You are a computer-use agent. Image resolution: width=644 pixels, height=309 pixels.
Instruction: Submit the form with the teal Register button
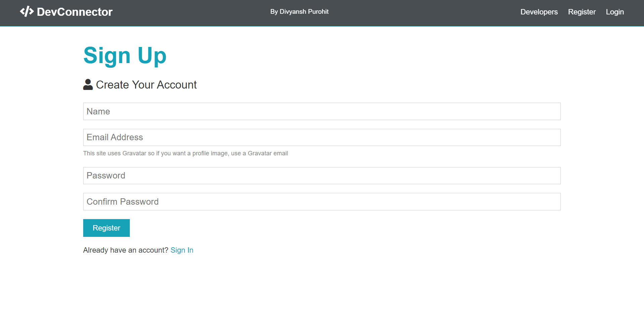pos(106,228)
